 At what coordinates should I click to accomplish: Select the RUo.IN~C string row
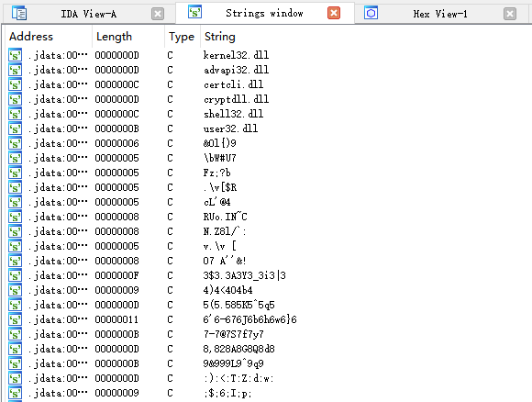[x=268, y=217]
